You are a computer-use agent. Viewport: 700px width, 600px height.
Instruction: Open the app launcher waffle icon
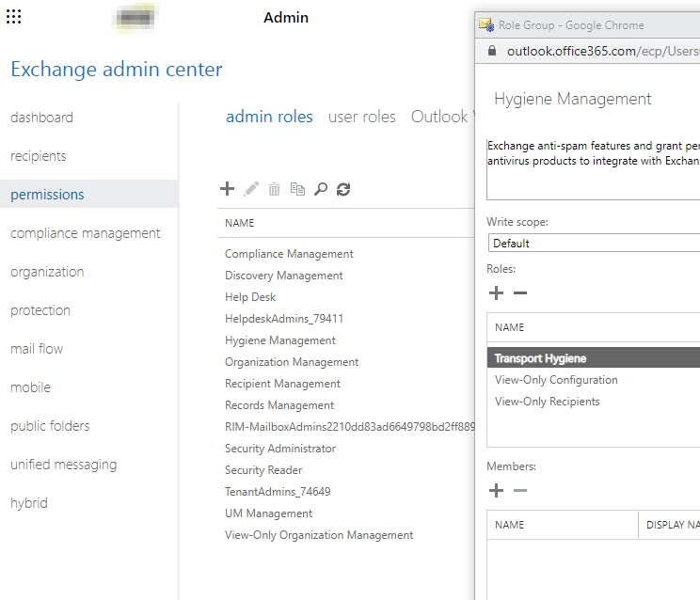pyautogui.click(x=13, y=17)
